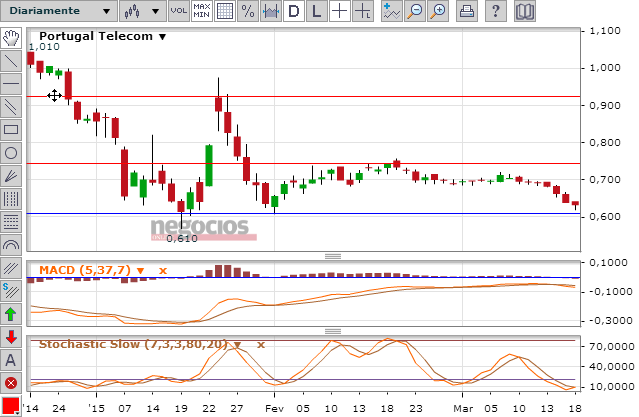Viewport: 639px width, 417px height.
Task: Toggle the percent scale
Action: point(248,11)
